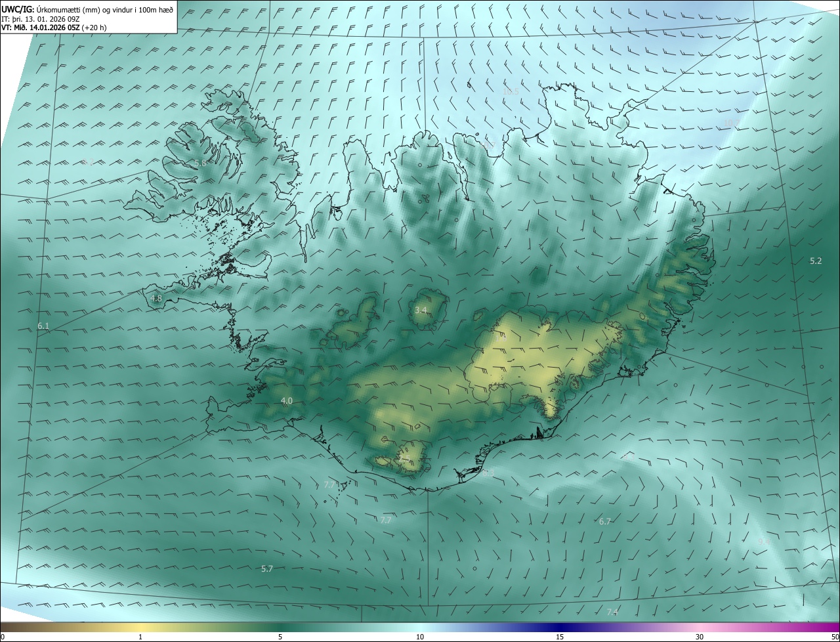
Task: Click the 6.1 value on the map
Action: point(43,326)
